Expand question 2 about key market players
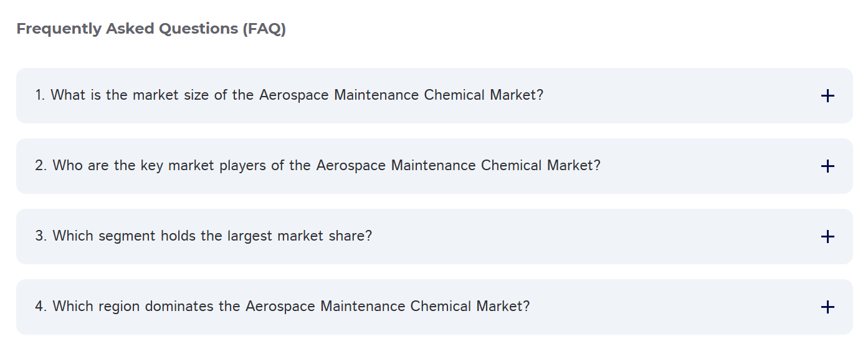This screenshot has height=359, width=868. pyautogui.click(x=434, y=166)
